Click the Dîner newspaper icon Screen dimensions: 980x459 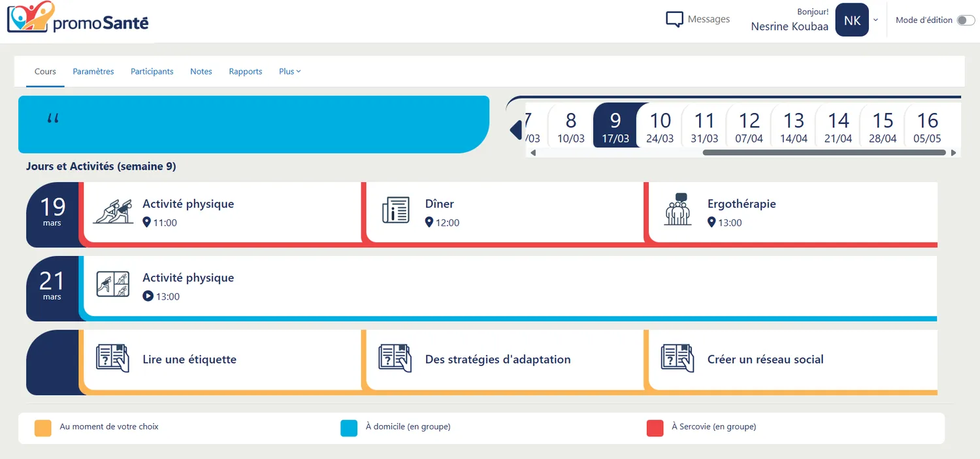click(x=395, y=210)
